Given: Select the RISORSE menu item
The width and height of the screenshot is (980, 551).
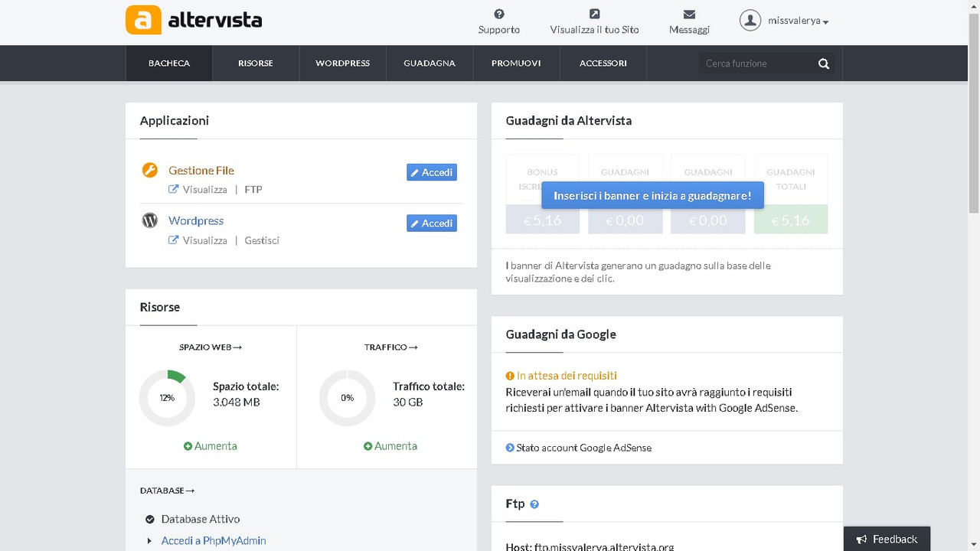Looking at the screenshot, I should pos(256,64).
